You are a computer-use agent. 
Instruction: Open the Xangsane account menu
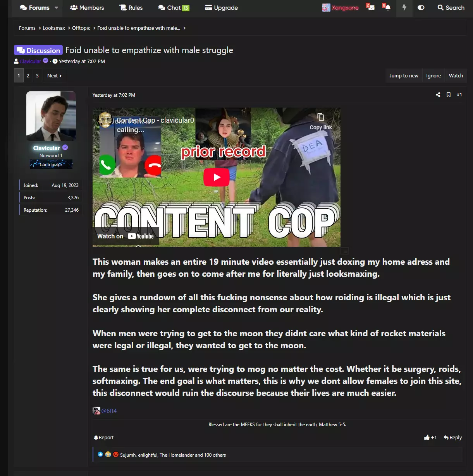point(341,8)
